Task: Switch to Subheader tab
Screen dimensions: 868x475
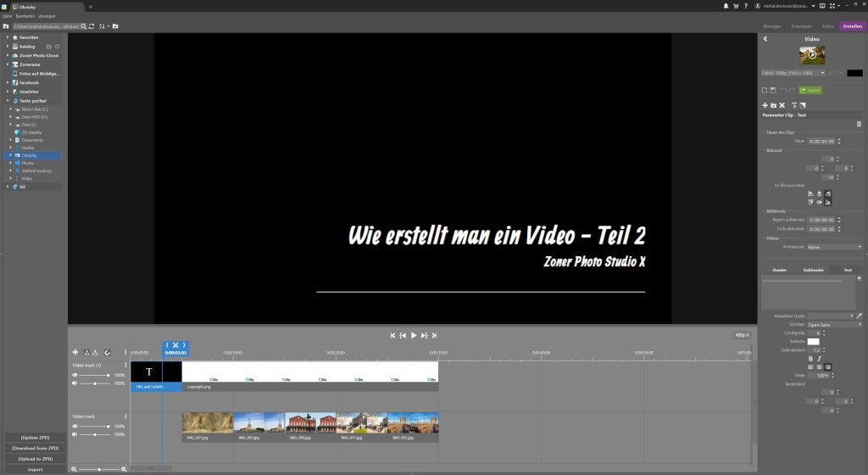Action: [x=813, y=270]
